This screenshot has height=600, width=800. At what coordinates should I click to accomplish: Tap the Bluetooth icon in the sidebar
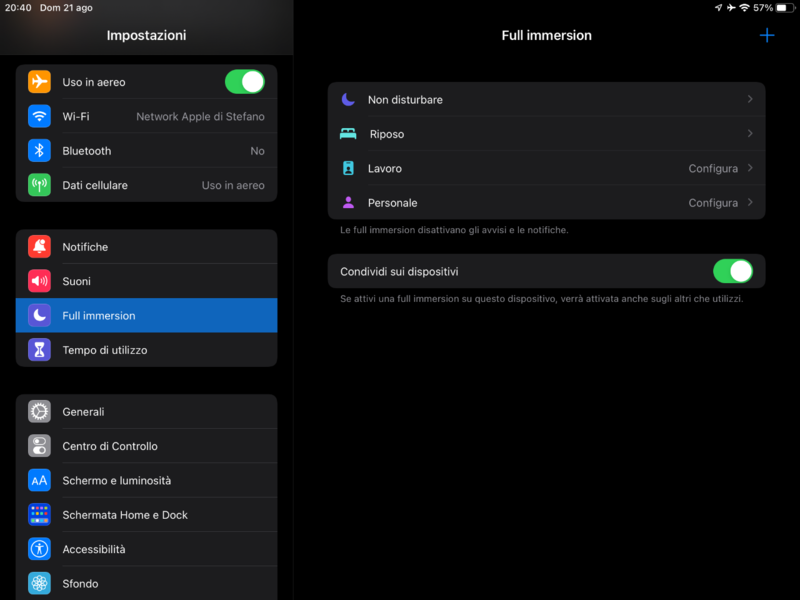pyautogui.click(x=39, y=151)
